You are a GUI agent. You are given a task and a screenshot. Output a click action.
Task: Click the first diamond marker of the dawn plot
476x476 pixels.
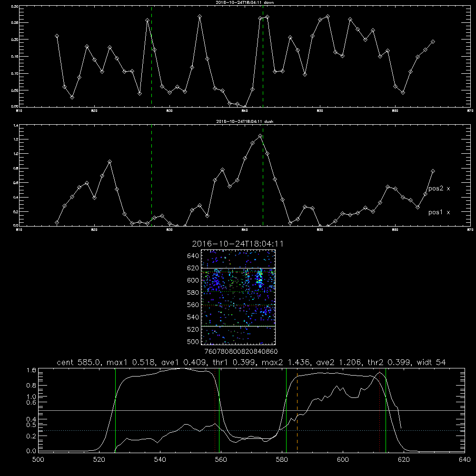pos(57,36)
